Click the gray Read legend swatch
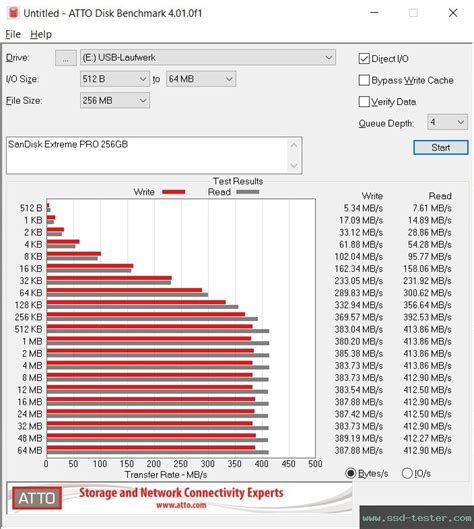 tap(248, 192)
